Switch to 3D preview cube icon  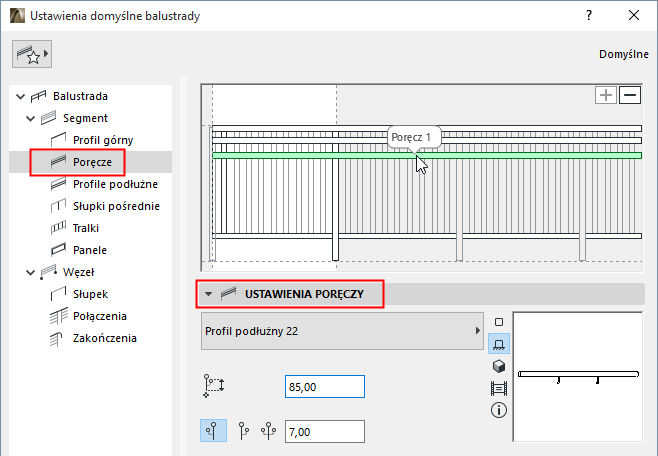tap(499, 366)
